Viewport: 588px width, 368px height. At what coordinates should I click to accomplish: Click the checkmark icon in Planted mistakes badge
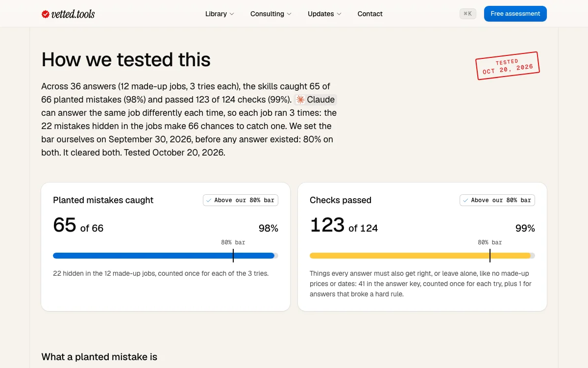tap(209, 200)
